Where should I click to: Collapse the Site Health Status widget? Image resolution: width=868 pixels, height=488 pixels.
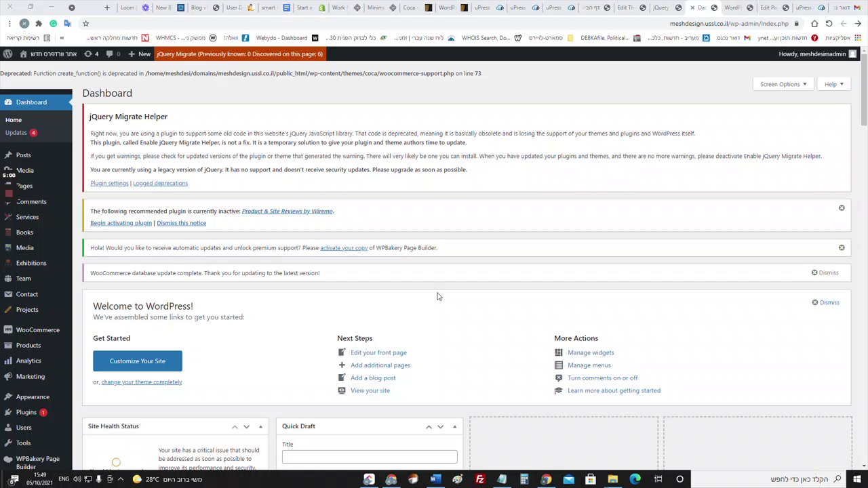click(260, 426)
